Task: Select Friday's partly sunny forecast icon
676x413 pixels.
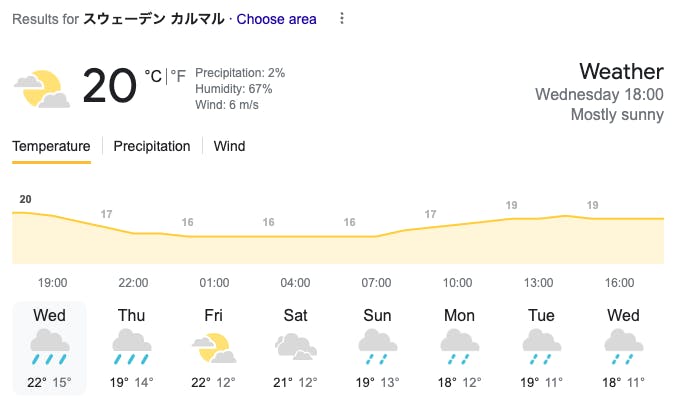Action: tap(214, 348)
